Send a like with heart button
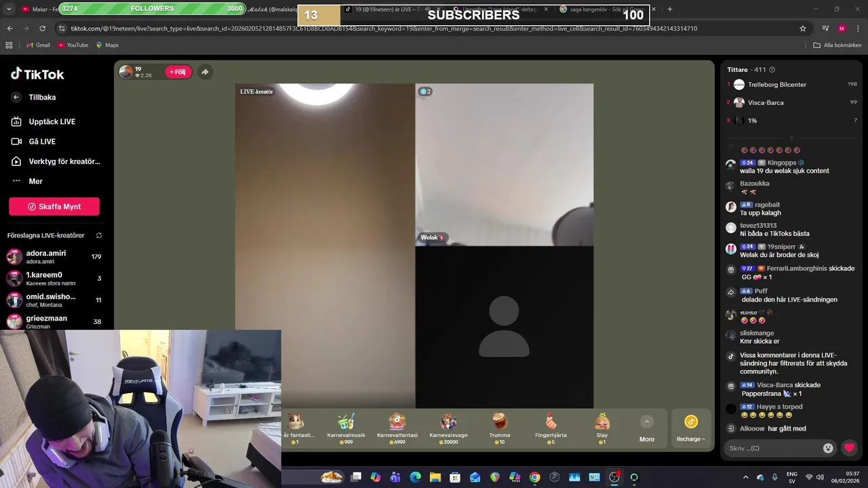 (x=849, y=448)
